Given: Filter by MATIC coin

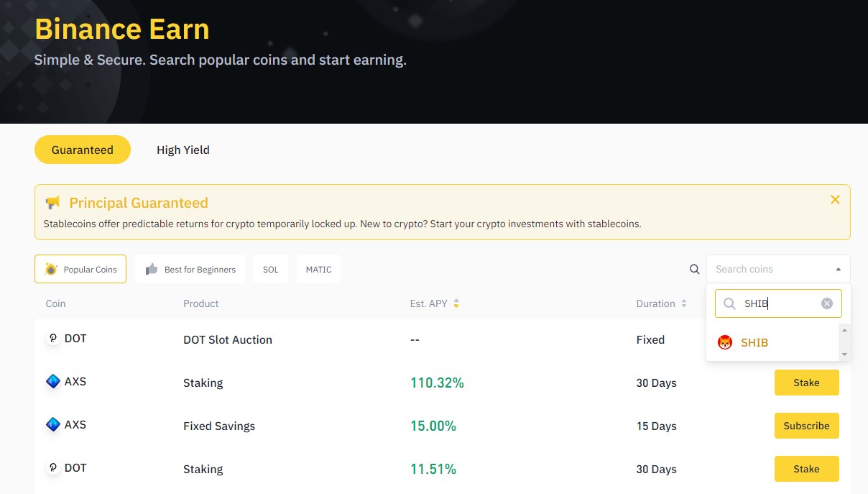Looking at the screenshot, I should (x=318, y=269).
